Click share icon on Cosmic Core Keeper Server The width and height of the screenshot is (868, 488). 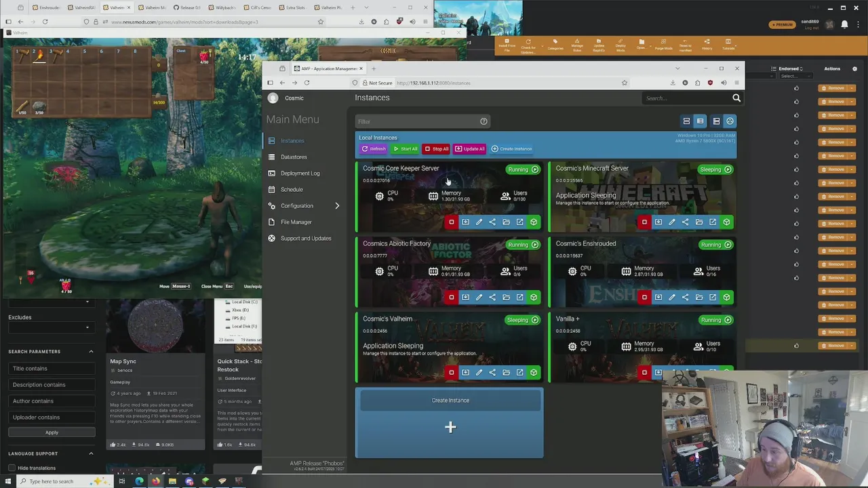[492, 222]
